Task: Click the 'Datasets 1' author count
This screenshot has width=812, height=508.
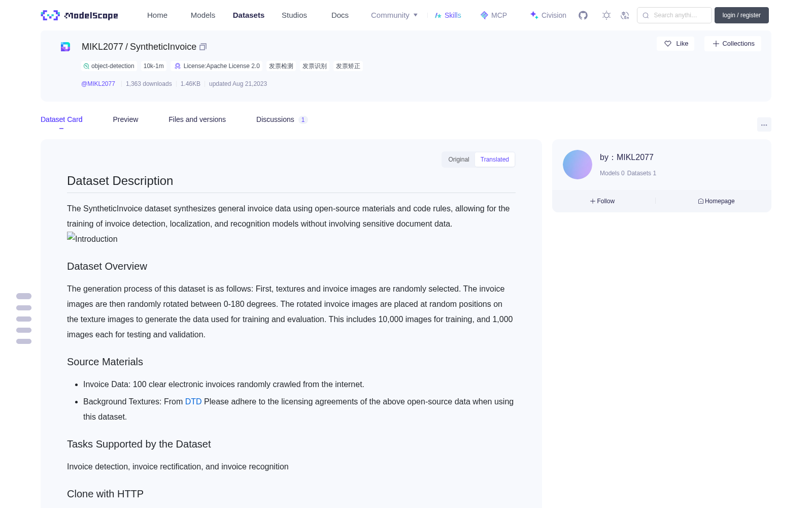Action: click(x=641, y=173)
